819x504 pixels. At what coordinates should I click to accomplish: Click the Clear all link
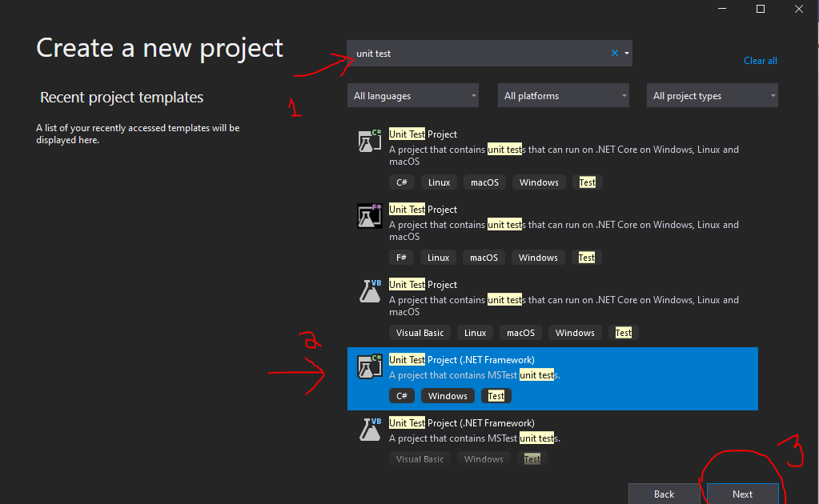tap(759, 60)
